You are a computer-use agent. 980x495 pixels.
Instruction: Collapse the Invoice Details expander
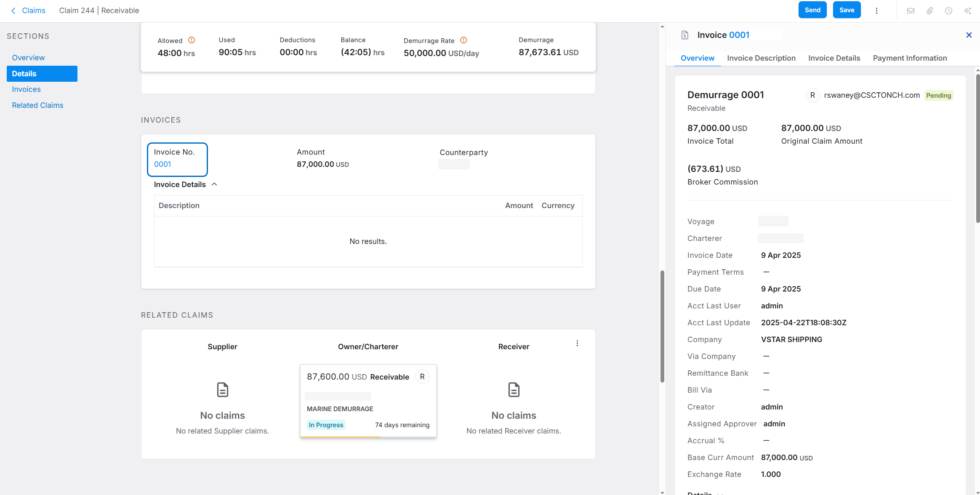214,185
